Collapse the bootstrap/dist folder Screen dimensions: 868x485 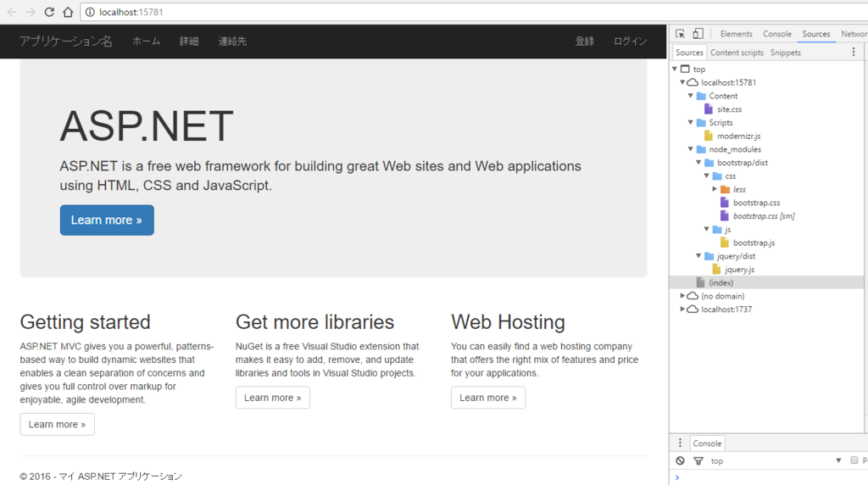coord(698,163)
